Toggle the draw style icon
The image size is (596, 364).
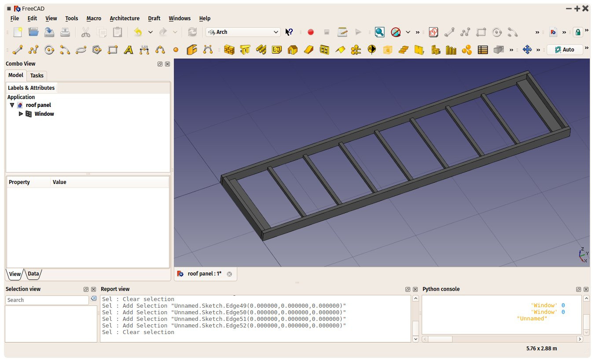[x=396, y=32]
